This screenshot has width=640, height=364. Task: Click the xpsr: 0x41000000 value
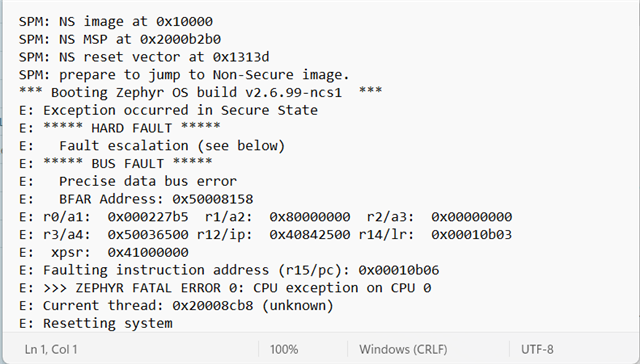148,252
